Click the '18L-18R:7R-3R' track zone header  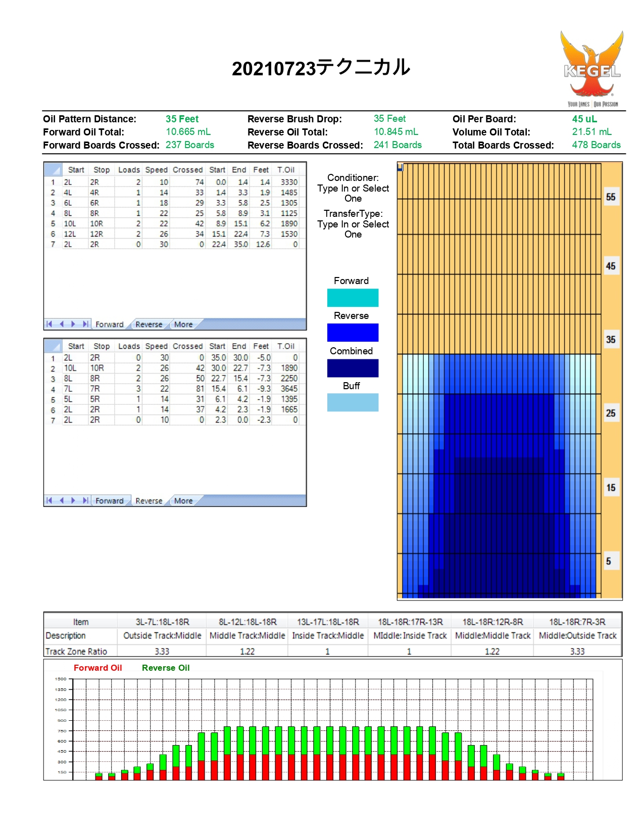577,622
